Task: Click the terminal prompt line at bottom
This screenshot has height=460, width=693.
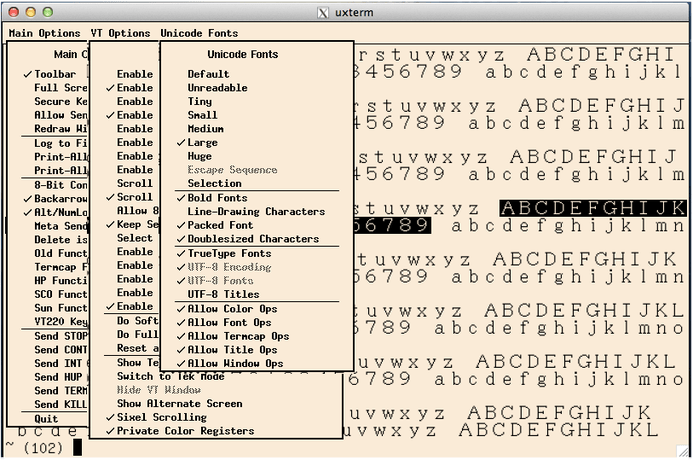Action: tap(40, 447)
